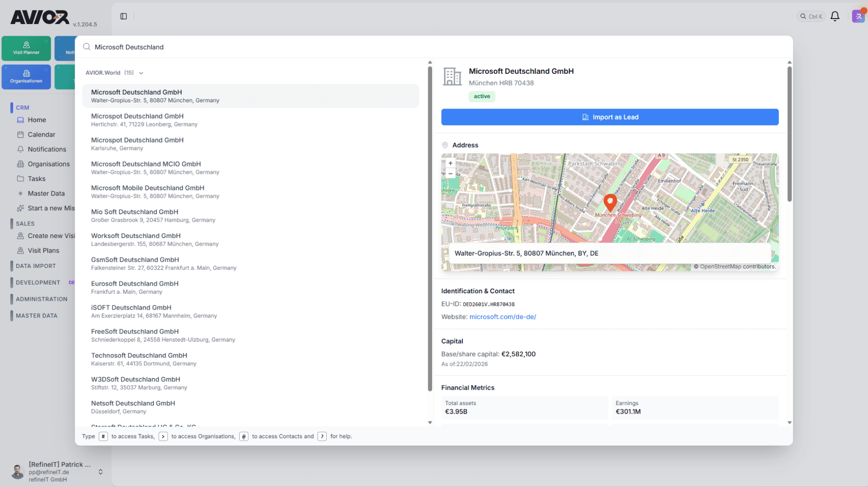Viewport: 868px width, 487px height.
Task: Select Technosoft Deutschland GmbH
Action: 251,360
